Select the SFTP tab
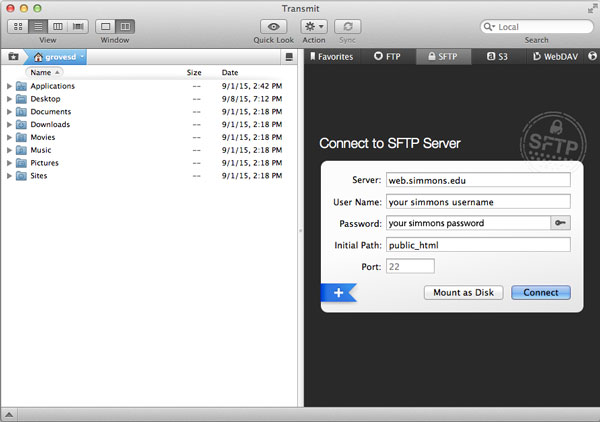600x422 pixels. tap(443, 57)
